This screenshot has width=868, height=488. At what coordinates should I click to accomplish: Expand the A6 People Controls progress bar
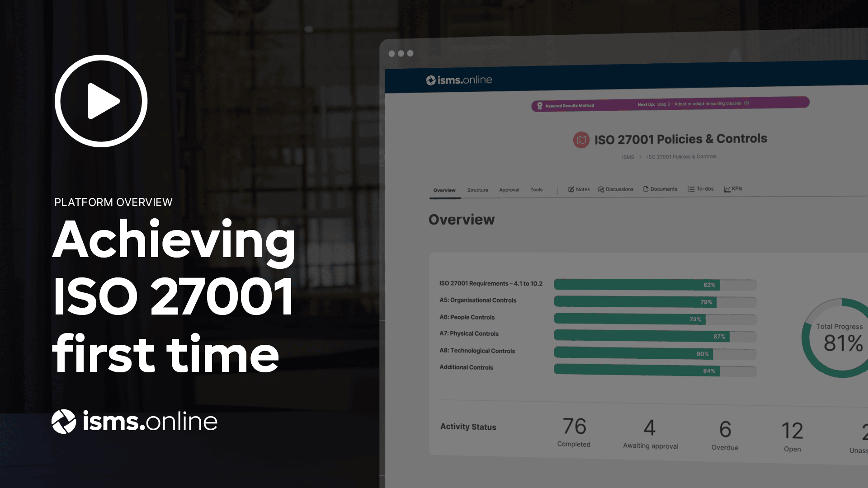pos(655,319)
